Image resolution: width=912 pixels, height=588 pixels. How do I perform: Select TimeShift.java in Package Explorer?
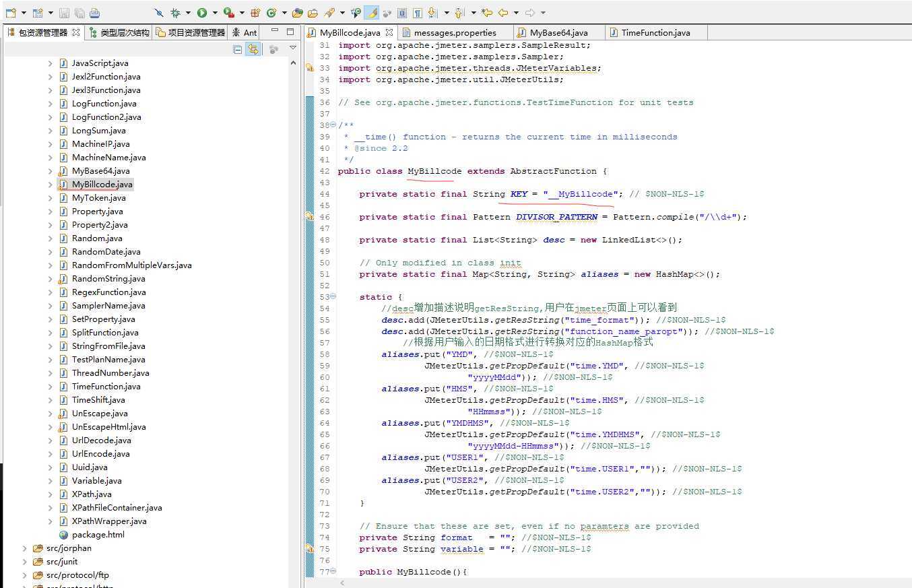coord(98,400)
